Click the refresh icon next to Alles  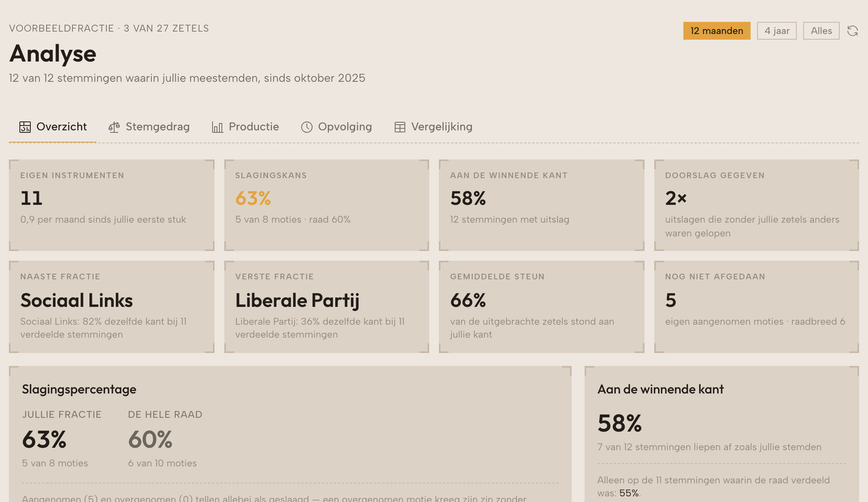tap(853, 31)
